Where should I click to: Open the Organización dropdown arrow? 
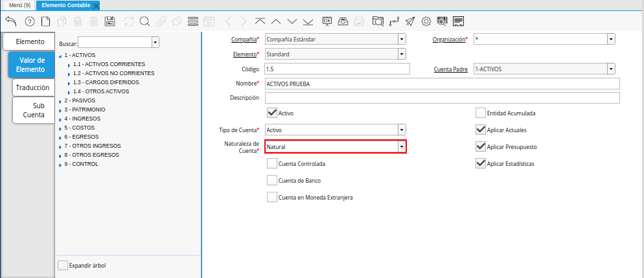point(611,40)
